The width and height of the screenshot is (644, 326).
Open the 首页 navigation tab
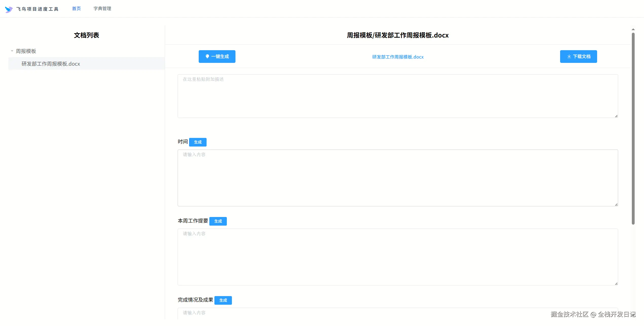76,9
